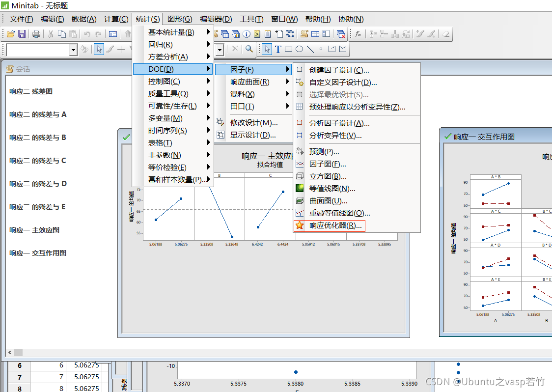
Task: Choose 时间序列(S) menu item
Action: 173,131
